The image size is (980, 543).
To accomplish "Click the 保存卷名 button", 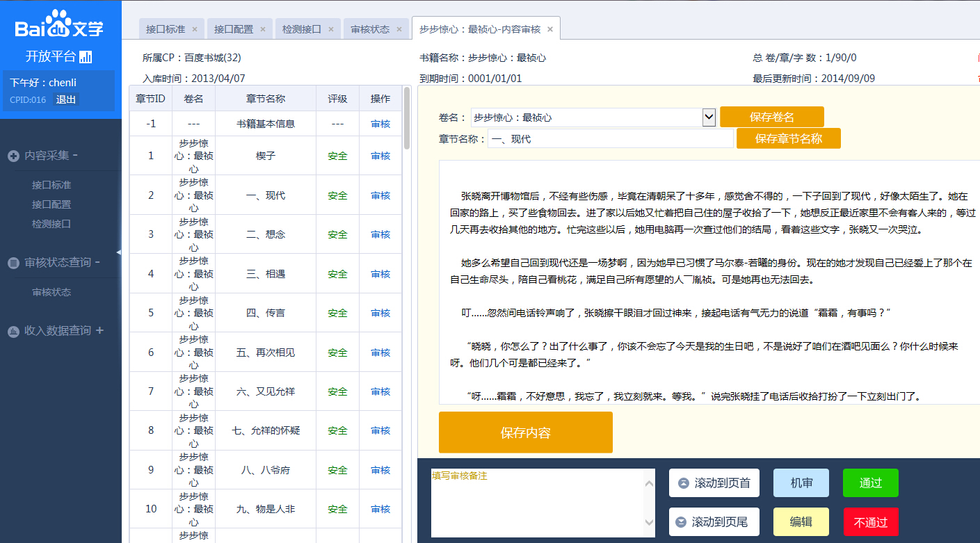I will pyautogui.click(x=772, y=117).
